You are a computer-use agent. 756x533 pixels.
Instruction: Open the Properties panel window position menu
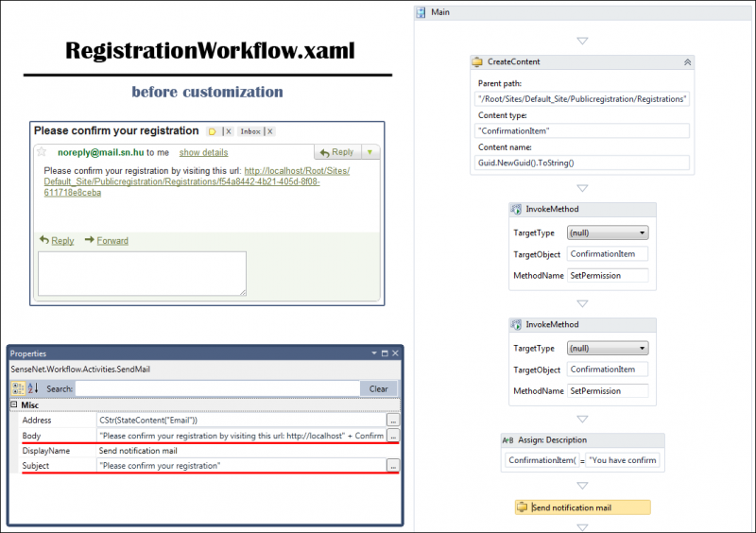pyautogui.click(x=374, y=353)
